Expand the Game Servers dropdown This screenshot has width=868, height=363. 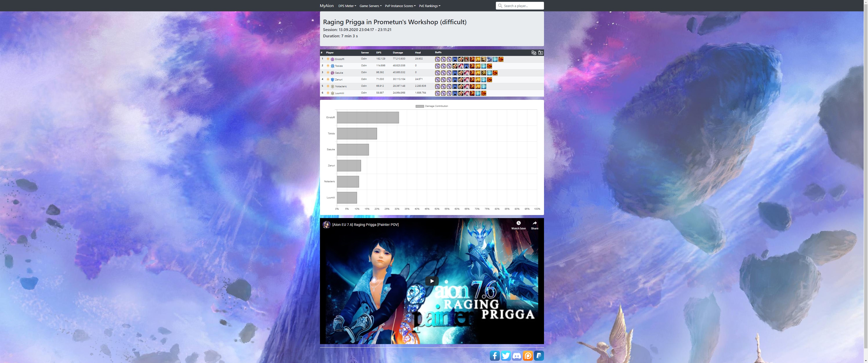point(370,6)
